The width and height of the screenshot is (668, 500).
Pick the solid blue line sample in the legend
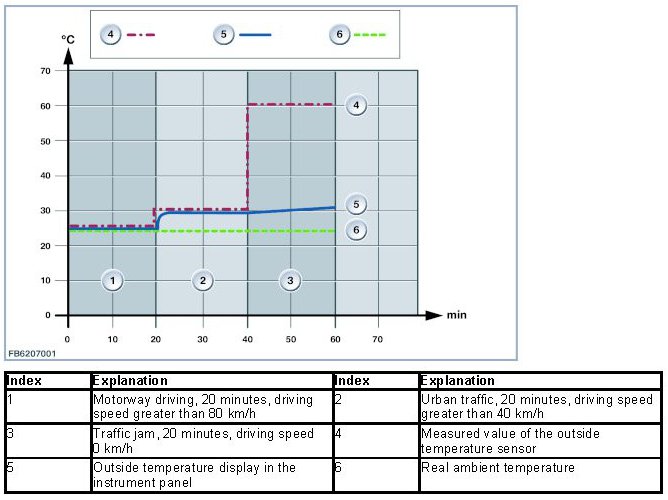pos(255,34)
